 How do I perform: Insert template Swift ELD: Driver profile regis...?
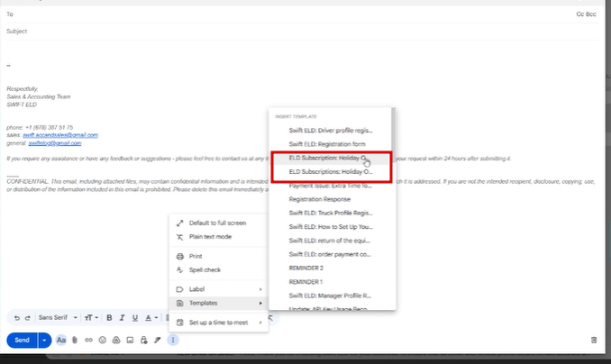pyautogui.click(x=331, y=131)
